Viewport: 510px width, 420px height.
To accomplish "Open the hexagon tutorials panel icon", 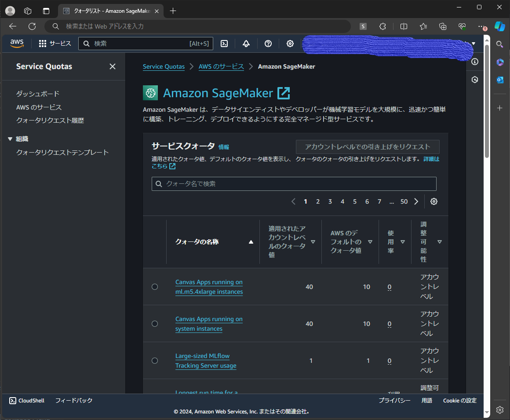I will pyautogui.click(x=475, y=80).
